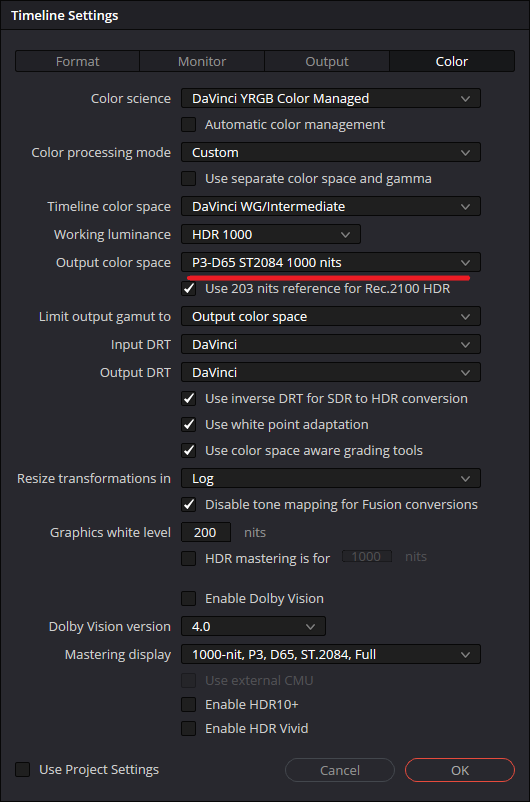Expand the Color processing mode dropdown
Image resolution: width=530 pixels, height=802 pixels.
point(330,152)
